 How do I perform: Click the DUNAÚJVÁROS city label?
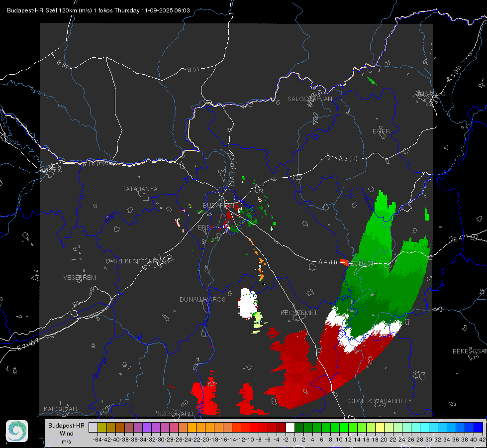(202, 299)
